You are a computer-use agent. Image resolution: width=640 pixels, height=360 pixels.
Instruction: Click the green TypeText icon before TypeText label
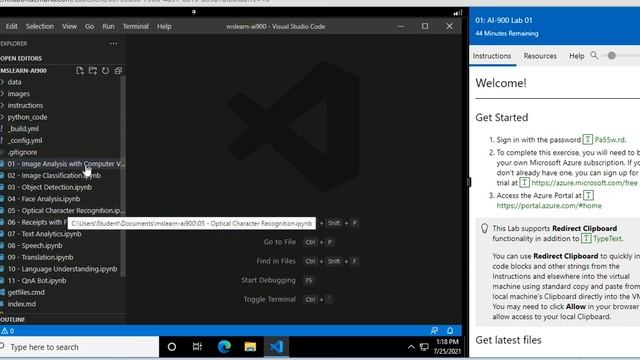pyautogui.click(x=586, y=238)
